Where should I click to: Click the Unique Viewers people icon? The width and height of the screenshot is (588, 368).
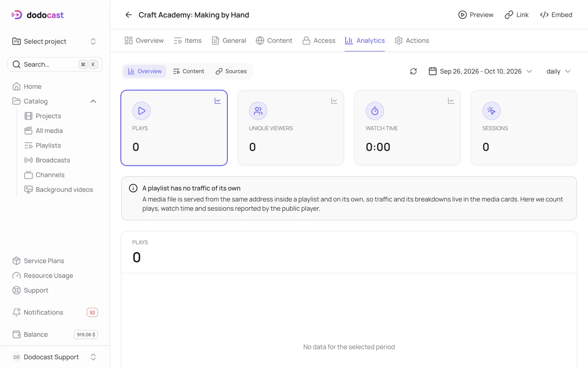(x=258, y=111)
